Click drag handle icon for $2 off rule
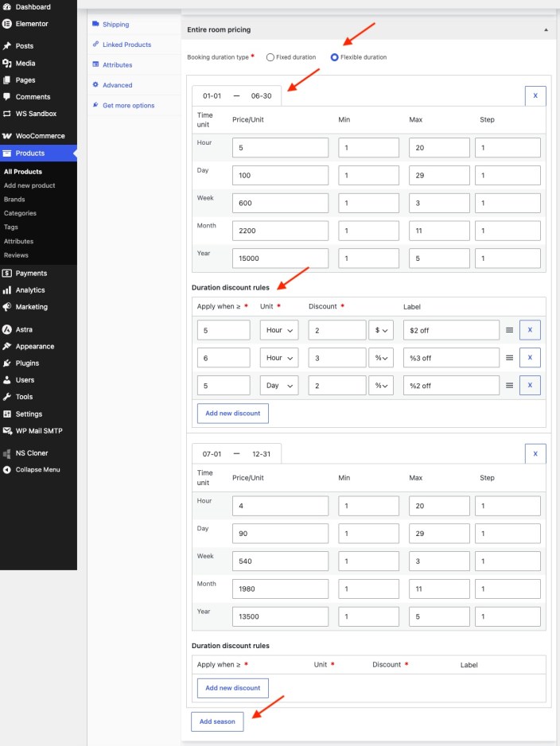The width and height of the screenshot is (560, 746). (x=509, y=330)
